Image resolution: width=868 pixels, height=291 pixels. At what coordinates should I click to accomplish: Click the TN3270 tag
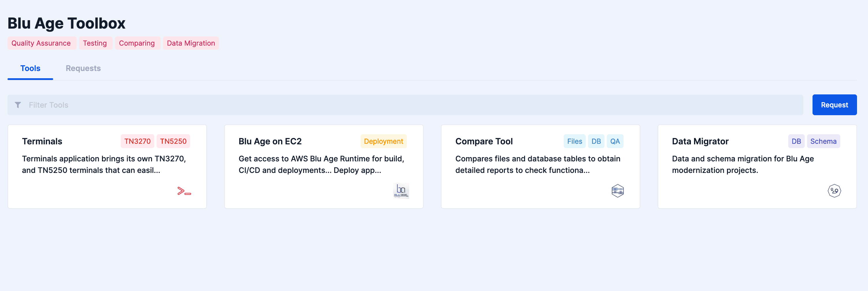138,141
